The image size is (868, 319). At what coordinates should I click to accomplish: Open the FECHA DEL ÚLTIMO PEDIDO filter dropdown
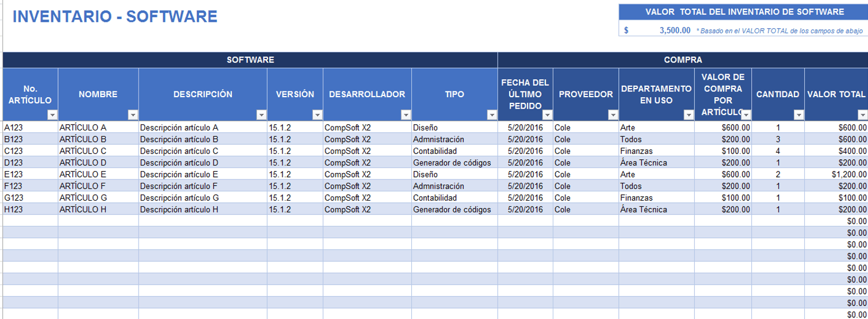(547, 115)
